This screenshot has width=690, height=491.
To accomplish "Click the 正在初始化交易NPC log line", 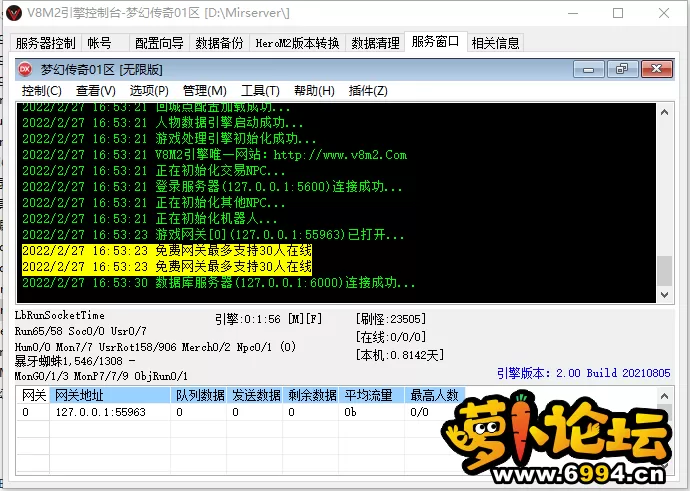I will tap(154, 171).
